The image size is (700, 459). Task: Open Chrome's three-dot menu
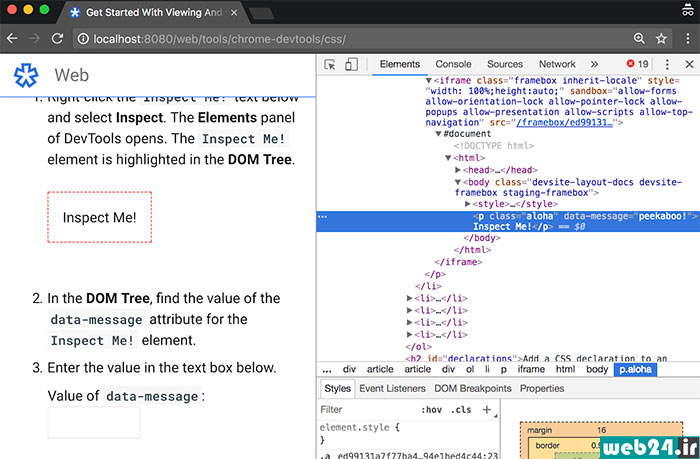point(688,39)
